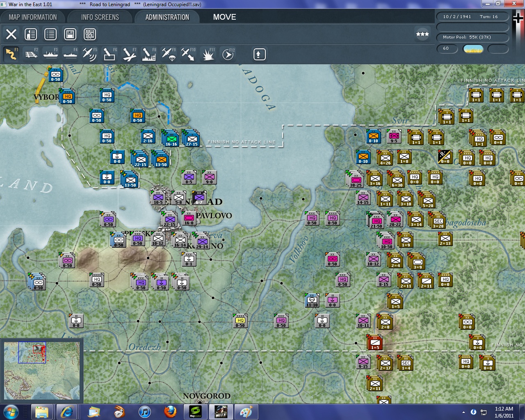
Task: Open Firefox from the taskbar
Action: tap(170, 412)
